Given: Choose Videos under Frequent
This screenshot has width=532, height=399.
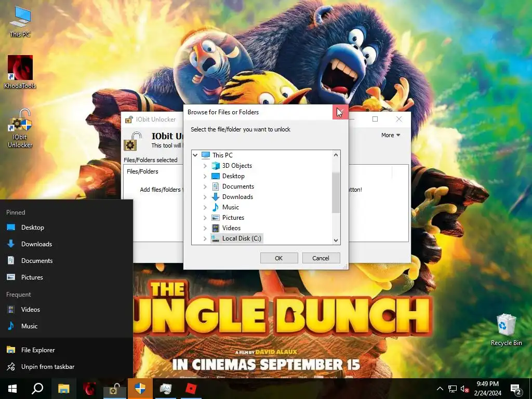Looking at the screenshot, I should click(x=66, y=310).
